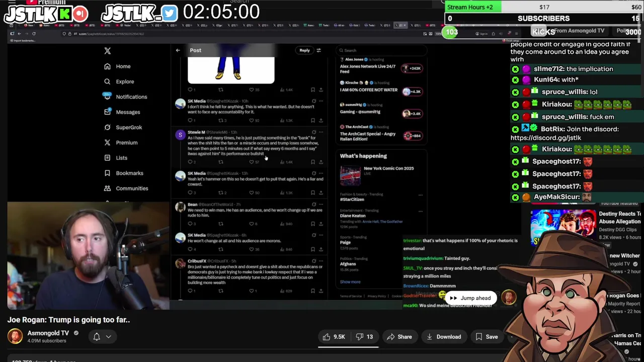The width and height of the screenshot is (644, 362).
Task: Download the YouTube video
Action: pyautogui.click(x=444, y=337)
